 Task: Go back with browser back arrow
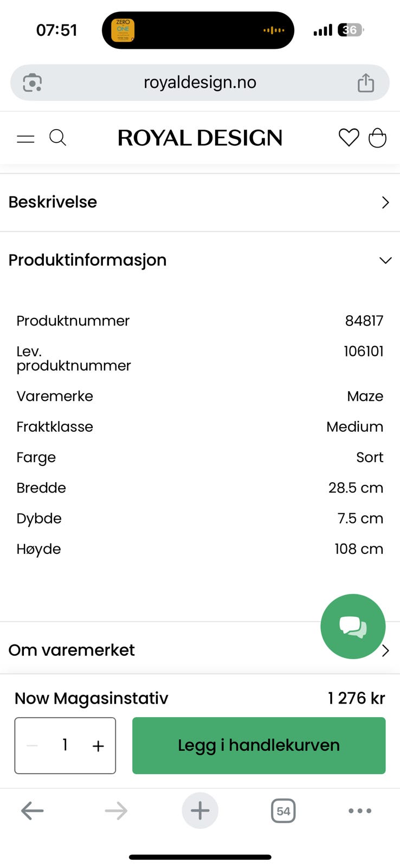pos(32,811)
